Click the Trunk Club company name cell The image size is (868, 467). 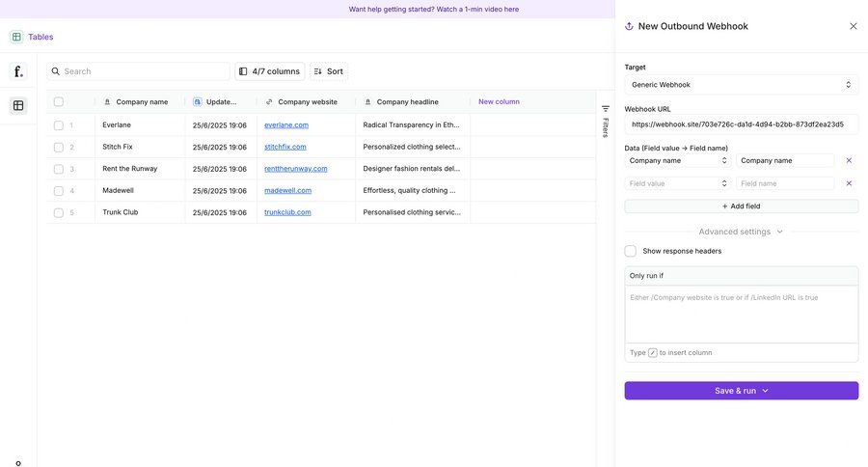click(x=140, y=212)
